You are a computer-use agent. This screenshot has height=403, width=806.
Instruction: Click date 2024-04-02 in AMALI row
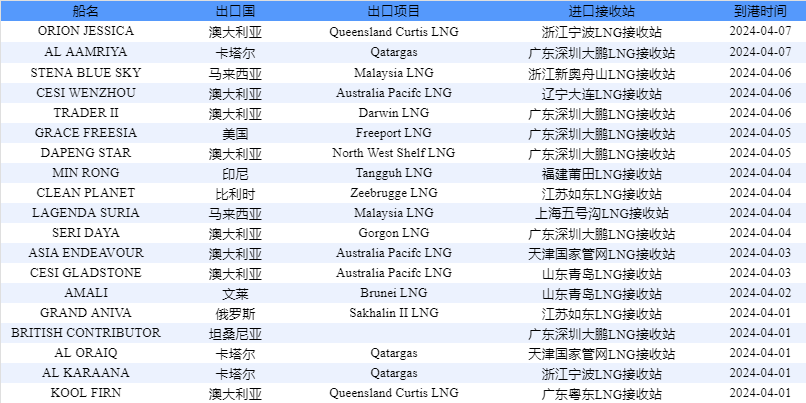[760, 292]
